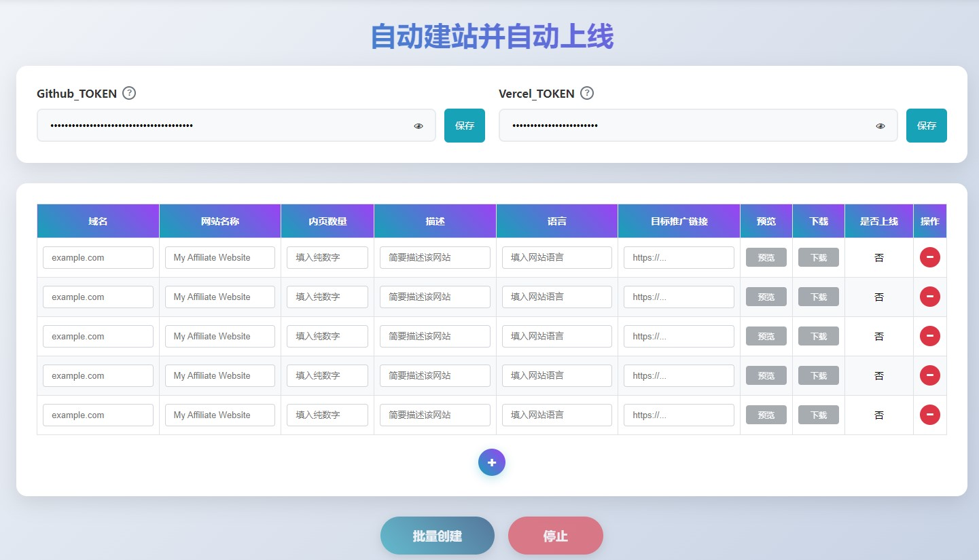Click 预览 button in the third row
The width and height of the screenshot is (979, 560).
pyautogui.click(x=766, y=336)
